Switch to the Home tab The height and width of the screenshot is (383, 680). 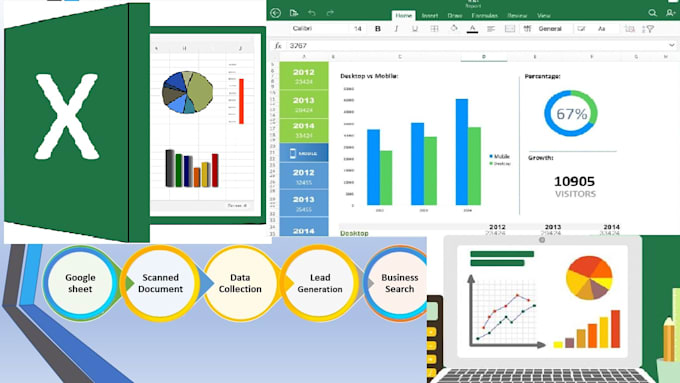point(403,15)
